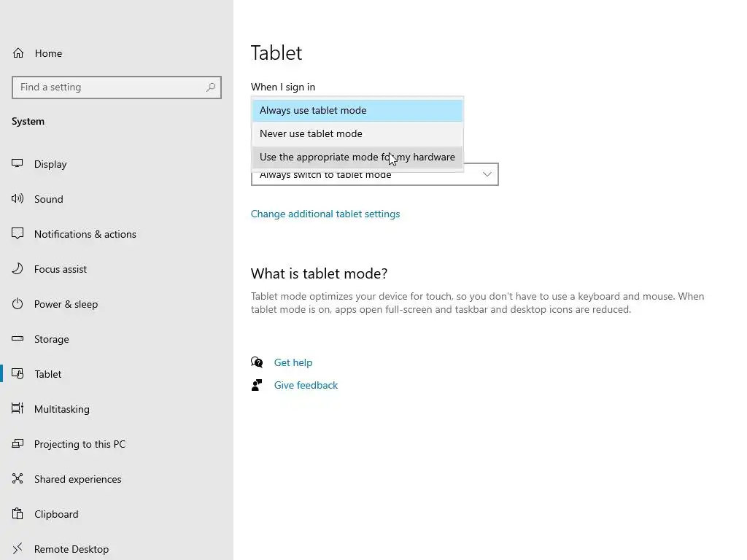The image size is (747, 560).
Task: Click the Get help link
Action: 293,362
